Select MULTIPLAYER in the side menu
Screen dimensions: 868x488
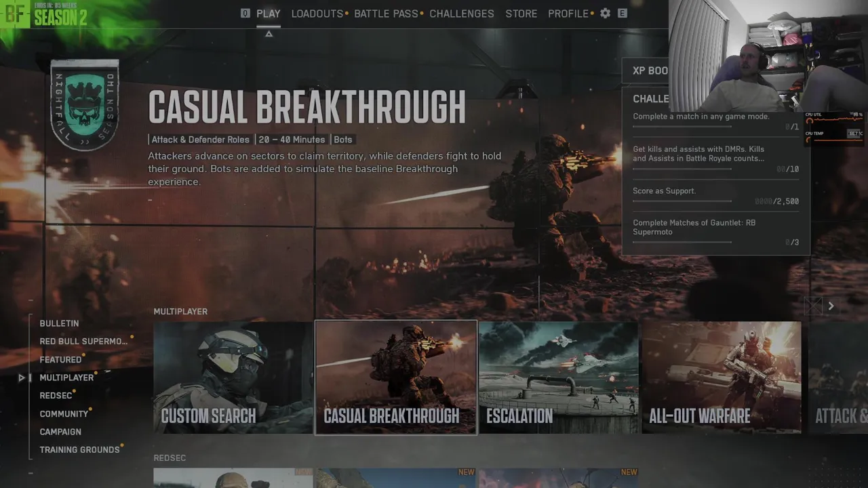click(66, 378)
